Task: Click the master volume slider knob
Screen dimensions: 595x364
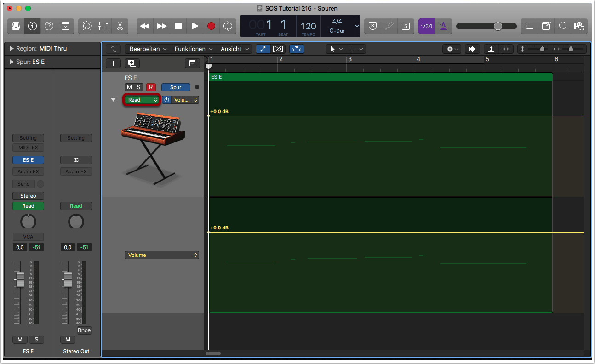Action: pyautogui.click(x=498, y=26)
